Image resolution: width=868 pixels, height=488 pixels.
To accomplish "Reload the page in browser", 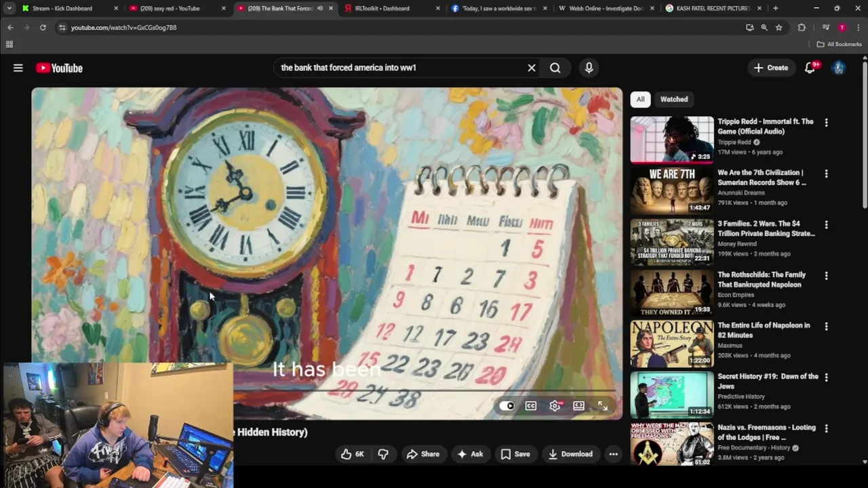I will coord(43,27).
